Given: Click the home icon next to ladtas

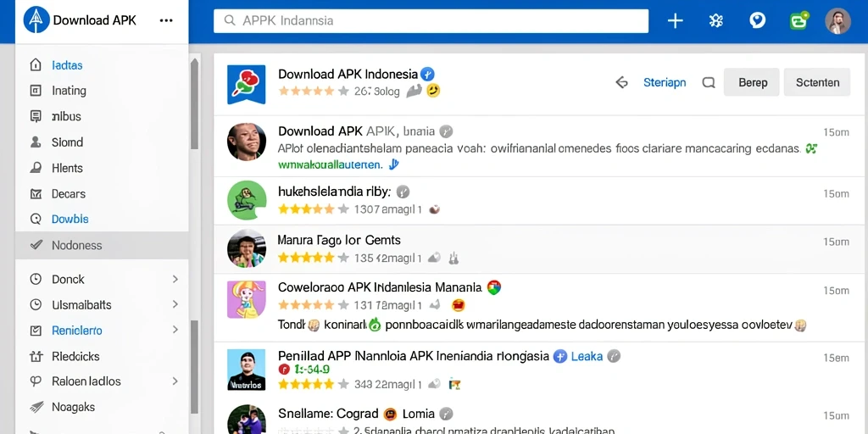Looking at the screenshot, I should pos(36,64).
